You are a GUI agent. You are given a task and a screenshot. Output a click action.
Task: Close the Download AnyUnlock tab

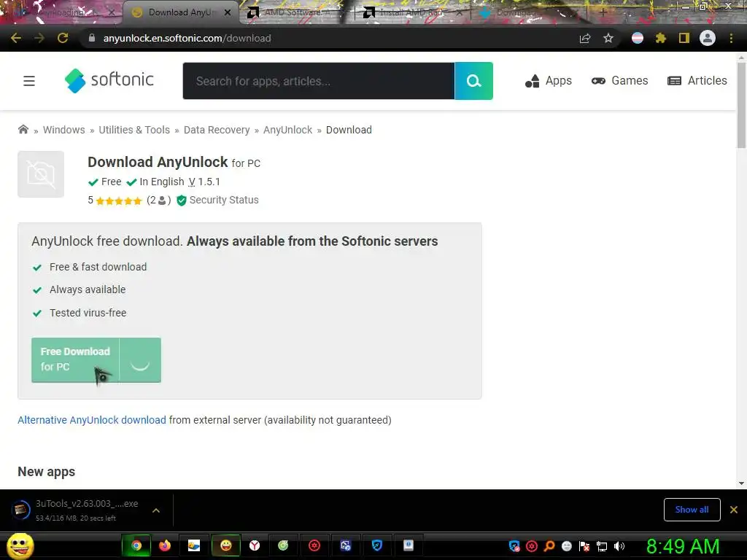(228, 12)
